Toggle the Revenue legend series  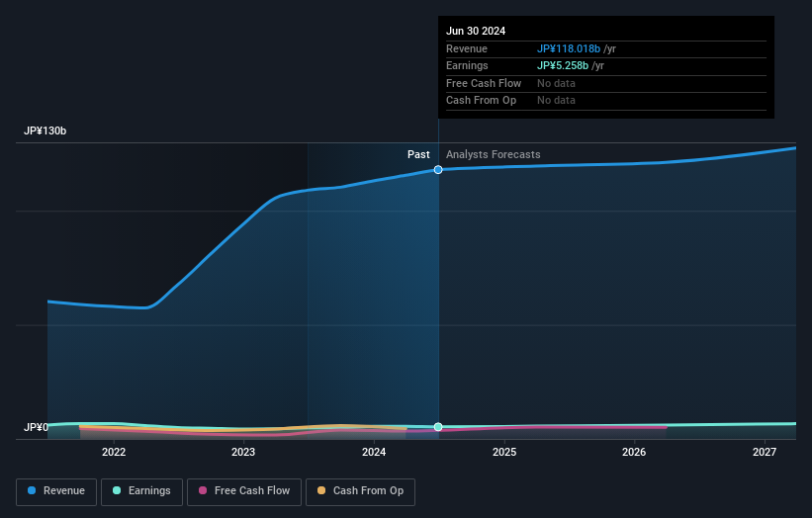(x=56, y=491)
